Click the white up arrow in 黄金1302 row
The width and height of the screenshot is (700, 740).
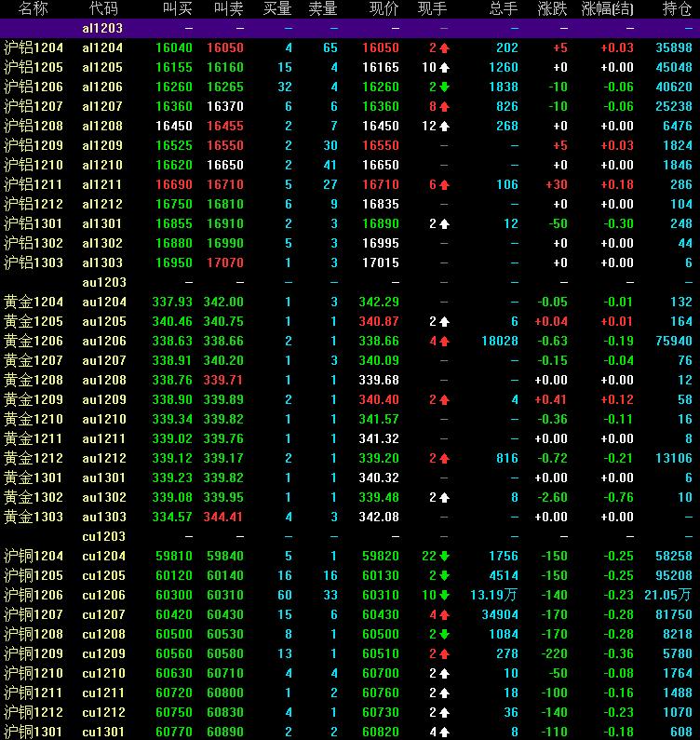tap(445, 497)
